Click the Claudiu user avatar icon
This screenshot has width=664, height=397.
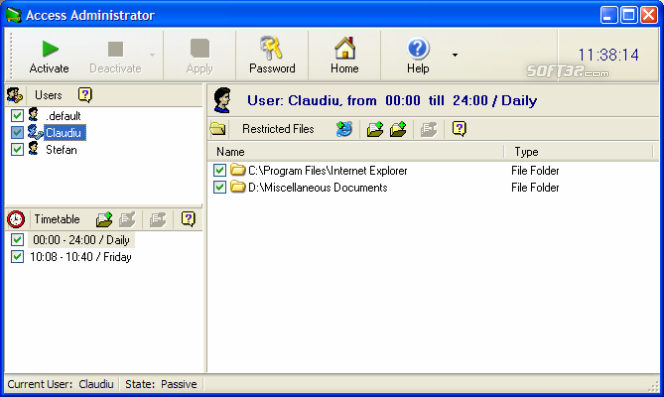pyautogui.click(x=35, y=132)
